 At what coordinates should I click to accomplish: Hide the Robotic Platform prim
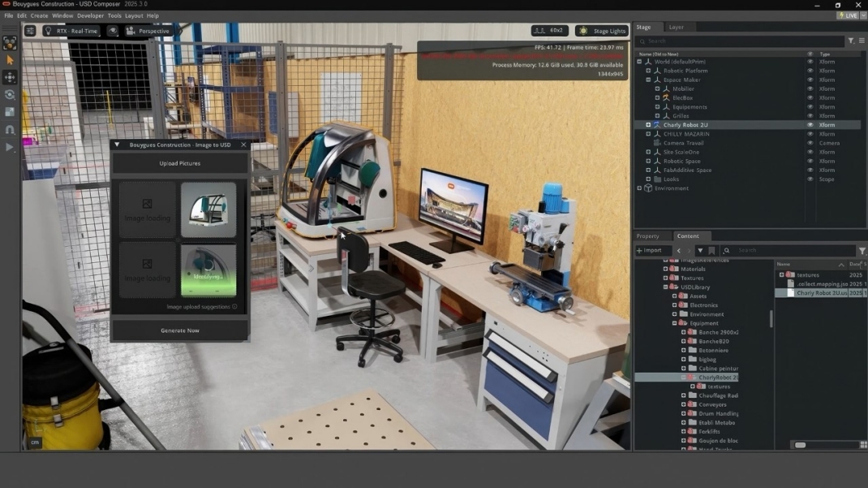pyautogui.click(x=810, y=71)
